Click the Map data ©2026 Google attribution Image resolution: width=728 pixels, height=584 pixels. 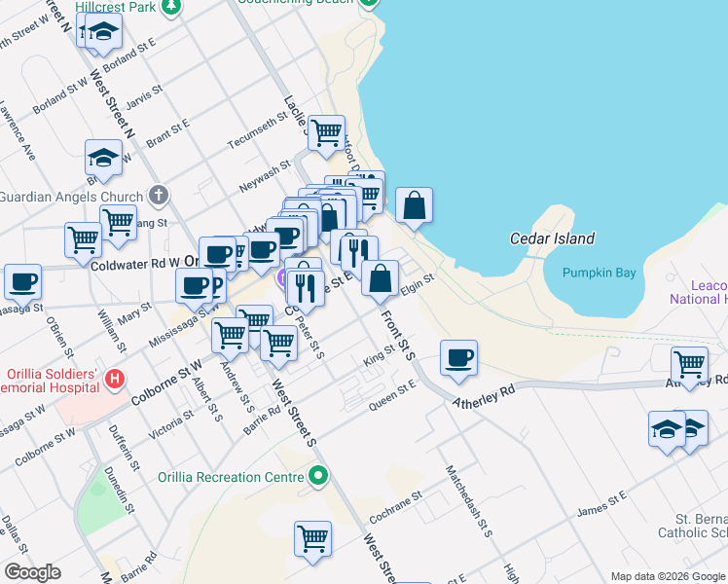(x=668, y=576)
